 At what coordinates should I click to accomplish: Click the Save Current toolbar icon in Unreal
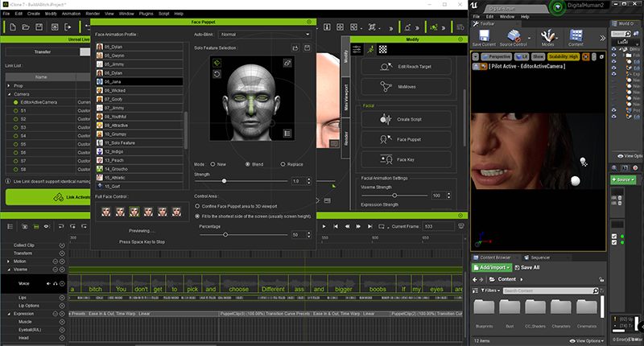[x=484, y=37]
